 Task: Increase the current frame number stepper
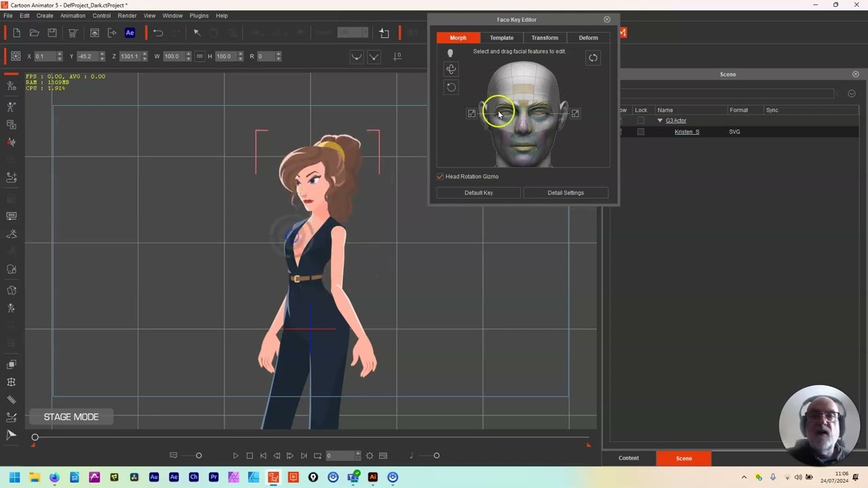pyautogui.click(x=357, y=453)
